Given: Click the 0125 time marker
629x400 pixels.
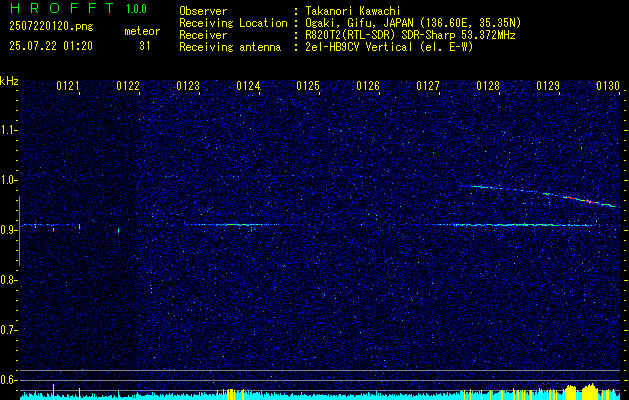Looking at the screenshot, I should [x=308, y=86].
